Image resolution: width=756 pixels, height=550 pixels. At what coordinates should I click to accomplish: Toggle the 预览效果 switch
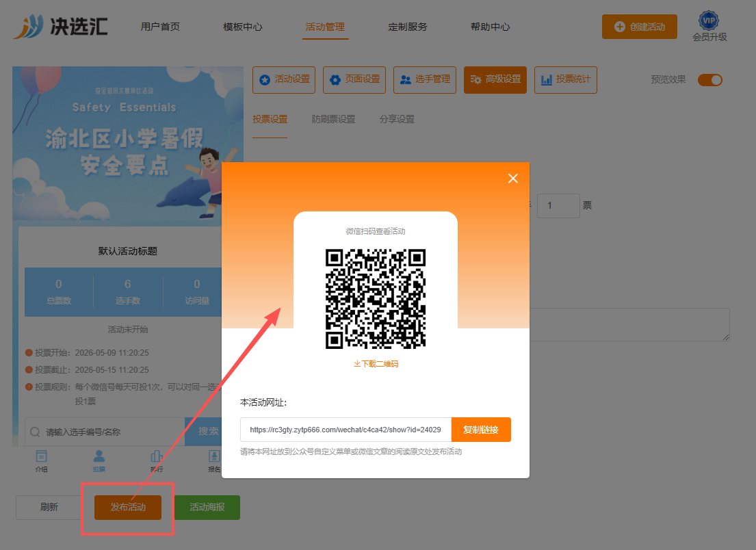tap(709, 79)
